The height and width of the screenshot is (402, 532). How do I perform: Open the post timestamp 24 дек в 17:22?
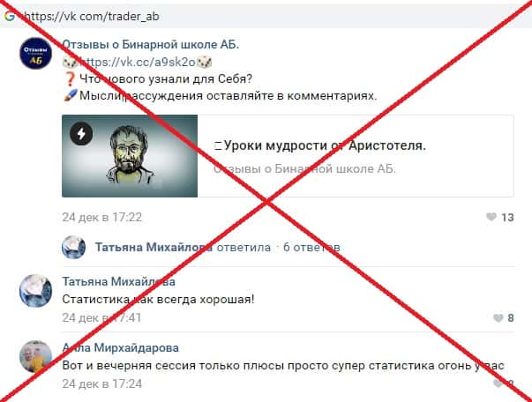pos(102,217)
